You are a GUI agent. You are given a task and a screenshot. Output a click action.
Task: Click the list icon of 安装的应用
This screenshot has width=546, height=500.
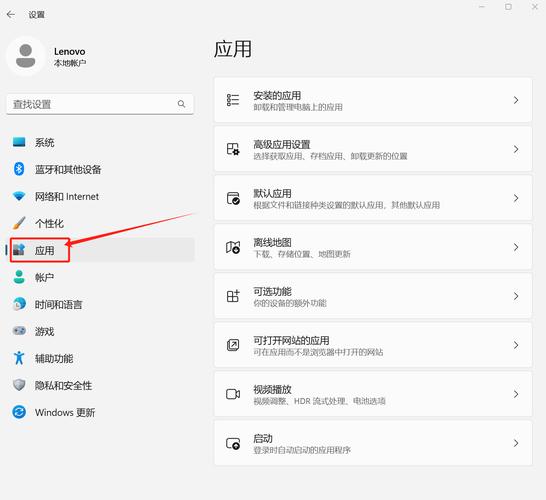pyautogui.click(x=233, y=100)
